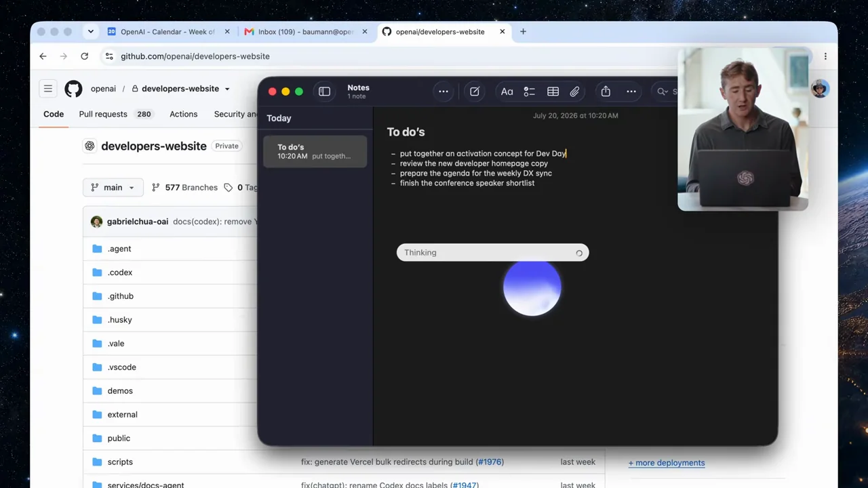Click the GitHub address bar URL
The width and height of the screenshot is (868, 488).
coord(195,56)
